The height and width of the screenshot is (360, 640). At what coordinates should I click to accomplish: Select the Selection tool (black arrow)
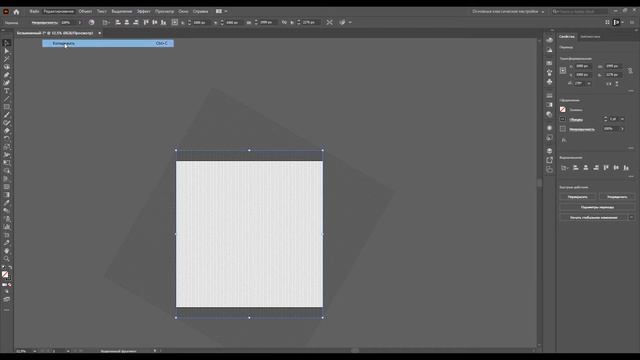click(x=7, y=43)
